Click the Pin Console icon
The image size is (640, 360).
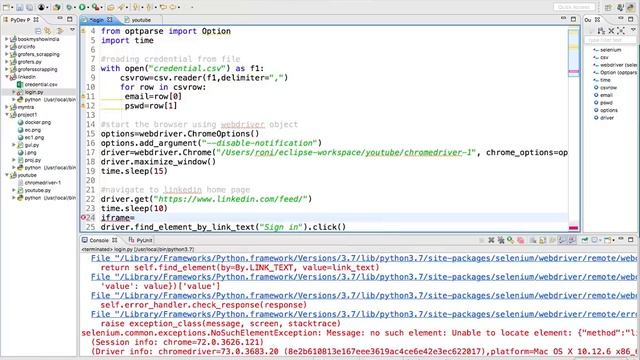pos(584,240)
